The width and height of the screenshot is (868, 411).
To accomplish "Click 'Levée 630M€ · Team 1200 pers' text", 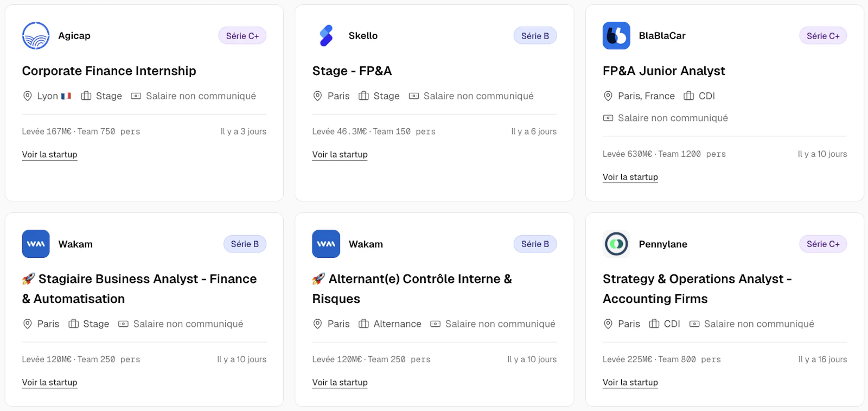I will [664, 154].
